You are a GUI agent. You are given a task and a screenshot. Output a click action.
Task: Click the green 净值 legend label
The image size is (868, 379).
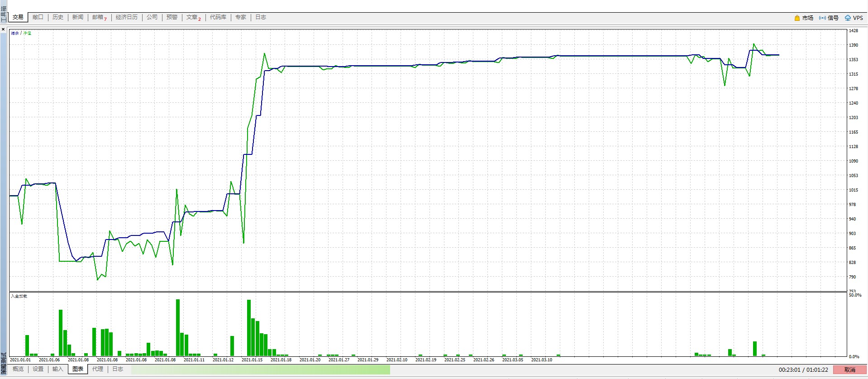[27, 33]
